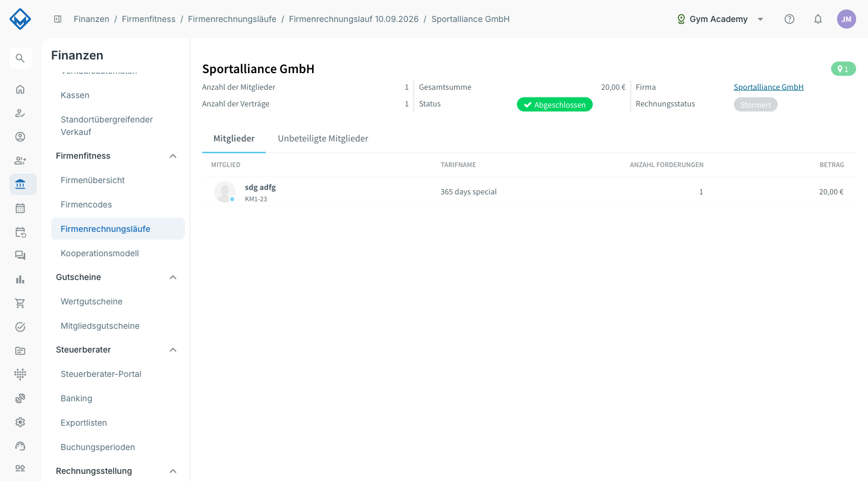Open the bar chart analytics icon

[20, 279]
